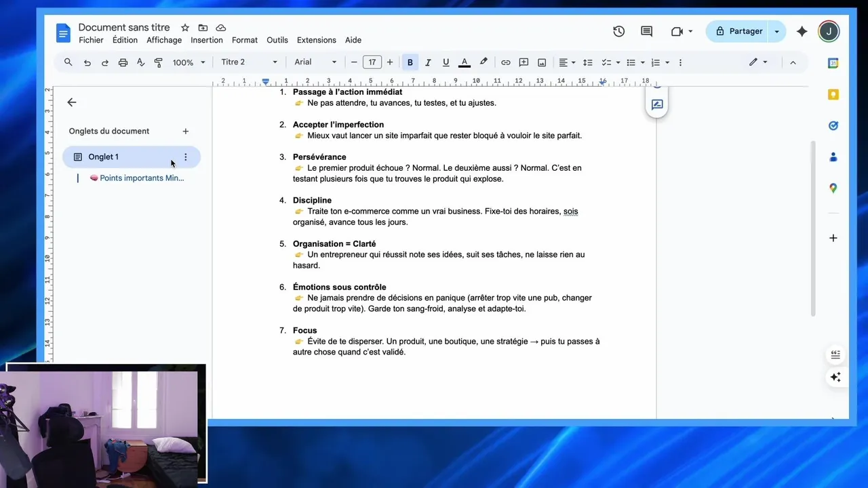Open Google Maps side panel

[x=833, y=188]
